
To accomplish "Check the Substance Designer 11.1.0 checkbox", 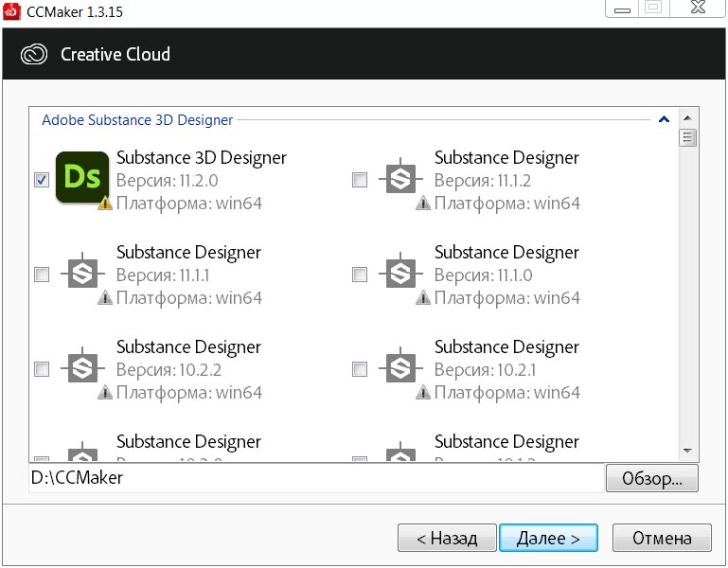I will [360, 275].
